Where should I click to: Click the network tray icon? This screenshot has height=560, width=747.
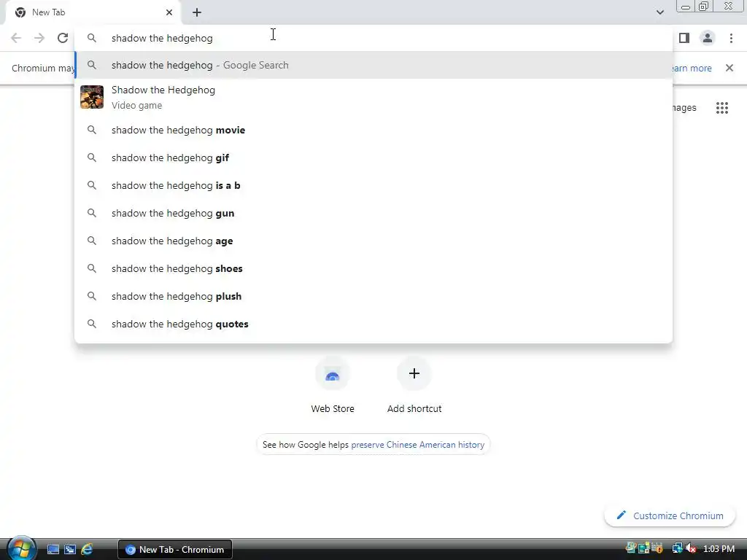678,548
